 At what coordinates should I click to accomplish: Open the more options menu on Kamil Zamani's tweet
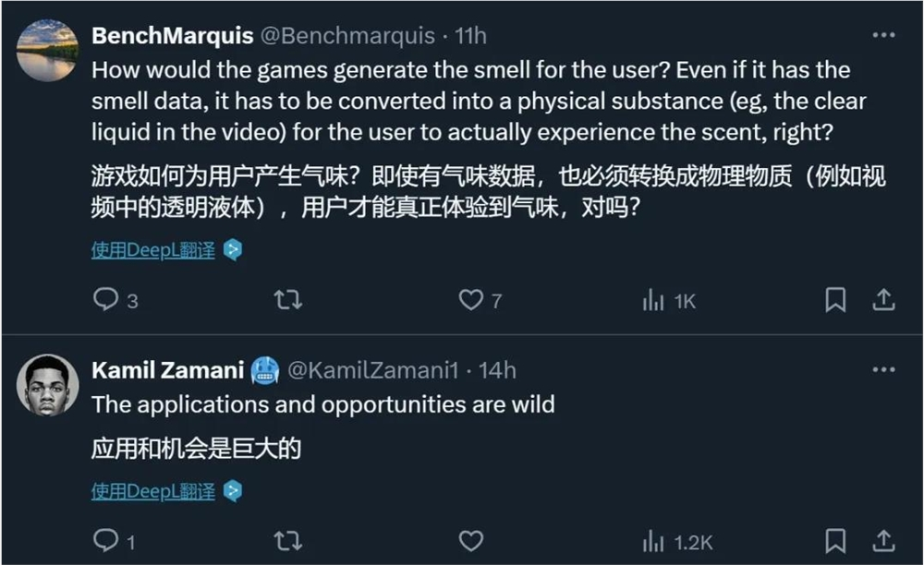pyautogui.click(x=881, y=369)
